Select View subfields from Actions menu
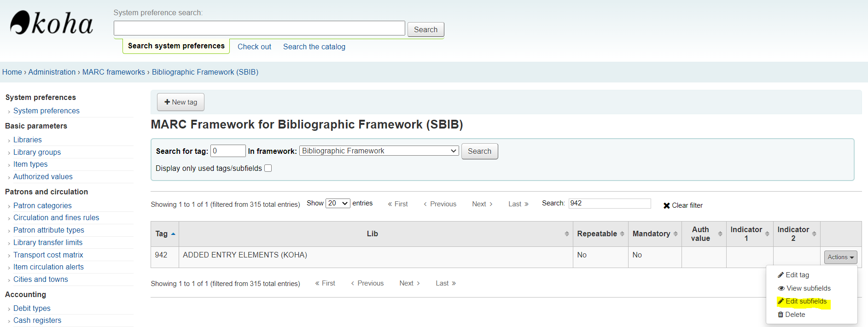Viewport: 868px width, 327px height. click(804, 288)
